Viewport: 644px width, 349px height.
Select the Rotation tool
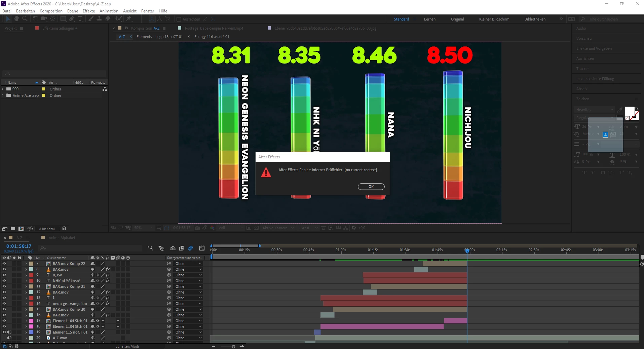click(36, 19)
